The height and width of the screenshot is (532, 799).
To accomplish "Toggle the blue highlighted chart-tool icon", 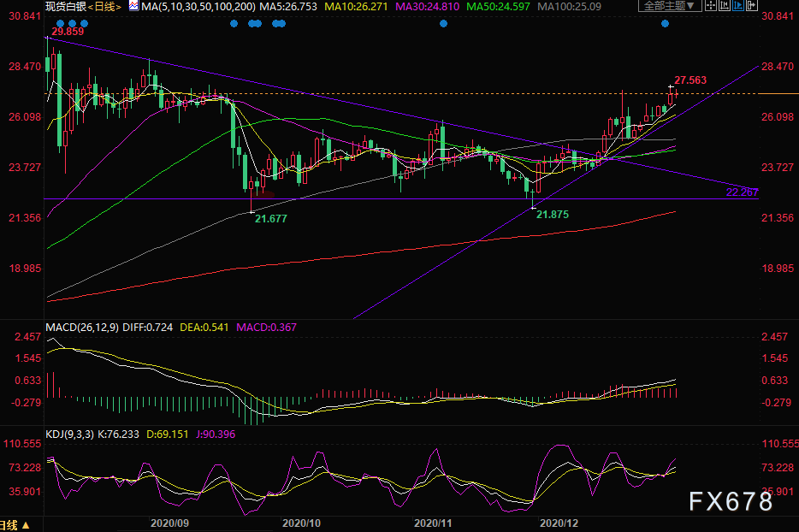I will click(x=738, y=5).
